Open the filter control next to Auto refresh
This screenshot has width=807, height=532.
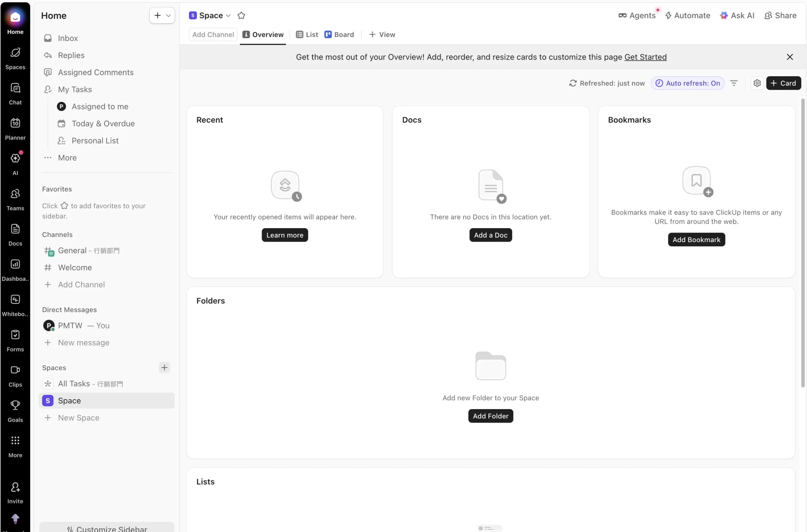pyautogui.click(x=734, y=83)
